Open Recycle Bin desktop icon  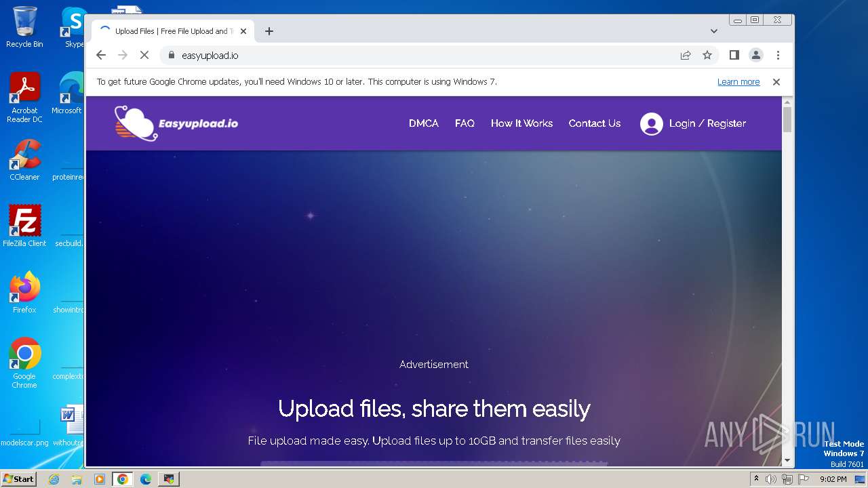tap(24, 27)
